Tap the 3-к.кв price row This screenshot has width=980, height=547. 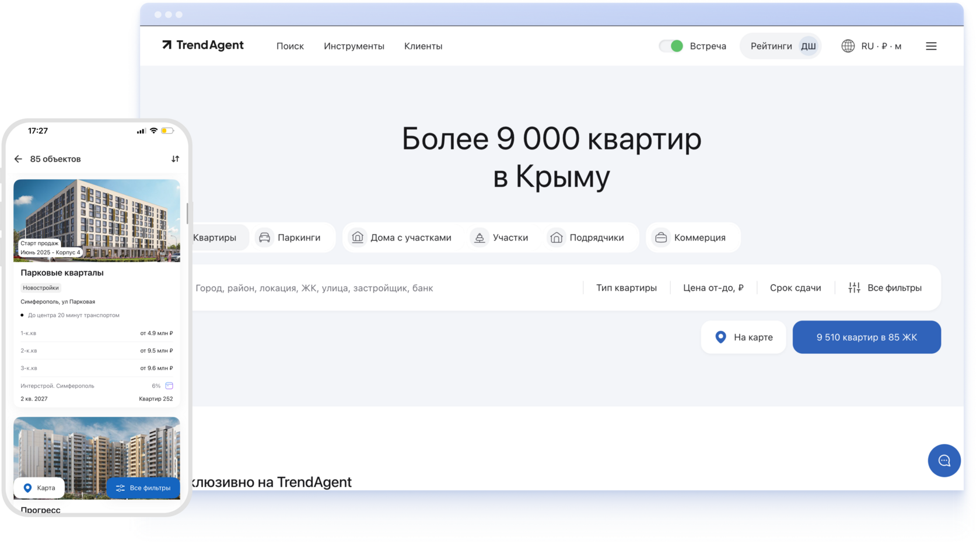(97, 368)
